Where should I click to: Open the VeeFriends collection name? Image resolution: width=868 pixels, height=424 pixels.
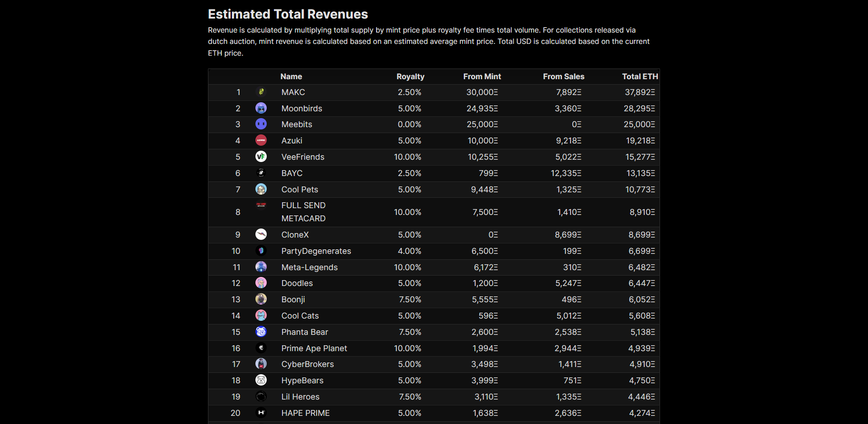coord(303,157)
